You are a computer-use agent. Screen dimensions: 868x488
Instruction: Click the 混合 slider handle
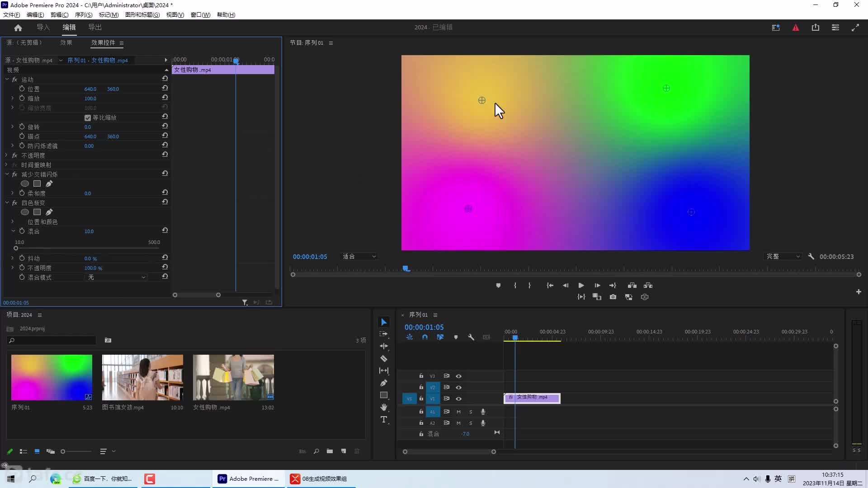[x=16, y=248]
